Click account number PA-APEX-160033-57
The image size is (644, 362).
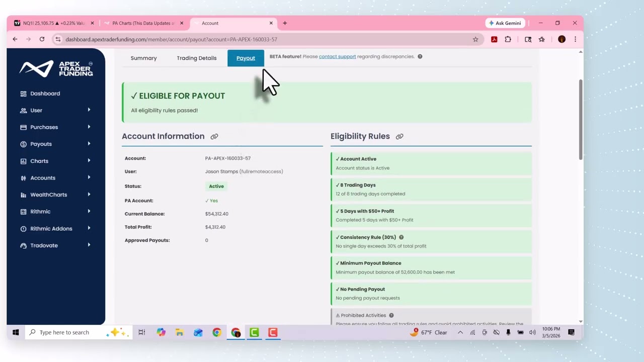coord(228,158)
